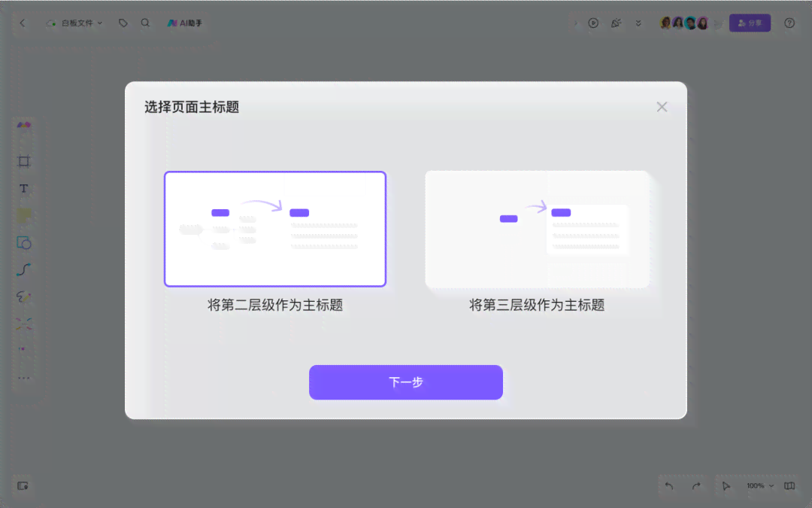The height and width of the screenshot is (508, 812).
Task: Open search with the magnifier icon
Action: [x=146, y=23]
